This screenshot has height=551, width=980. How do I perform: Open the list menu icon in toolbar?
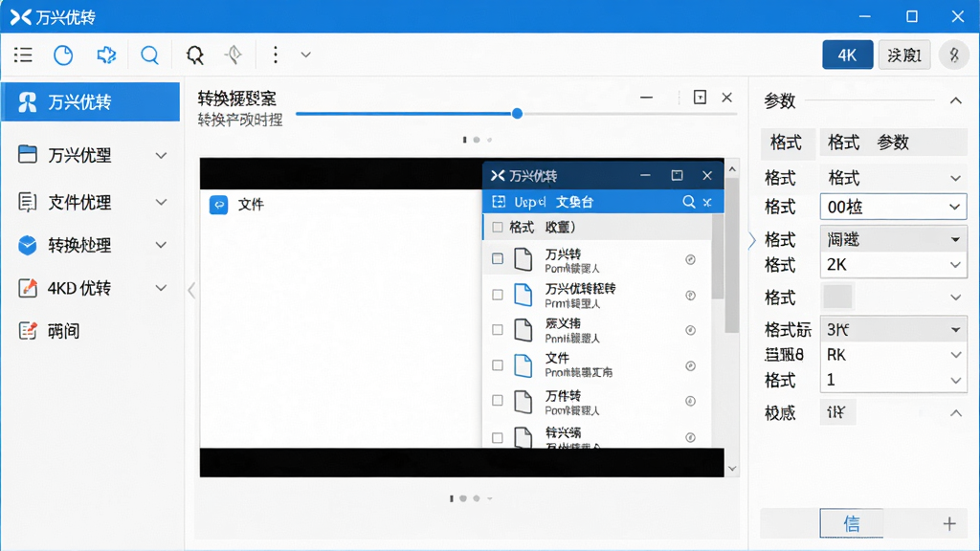[23, 55]
